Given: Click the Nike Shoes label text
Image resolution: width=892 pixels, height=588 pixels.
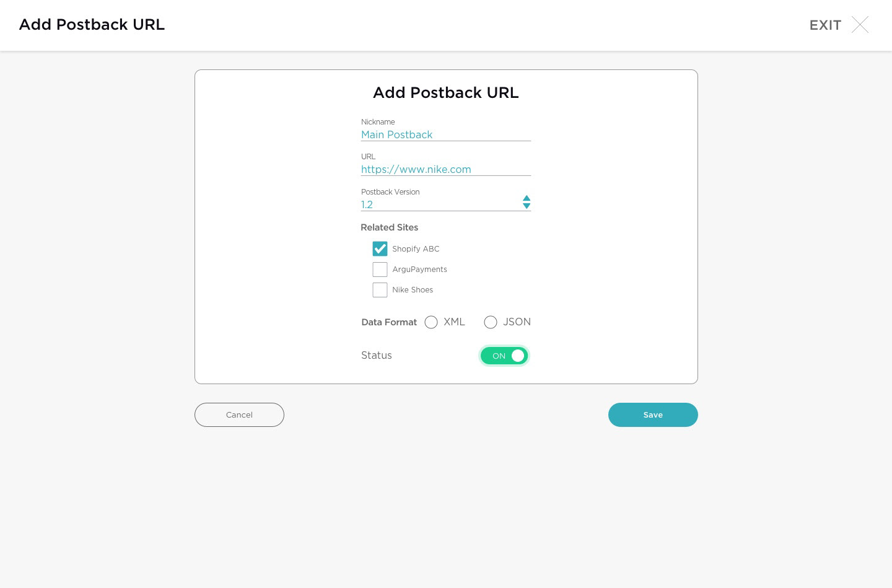Looking at the screenshot, I should pos(413,290).
